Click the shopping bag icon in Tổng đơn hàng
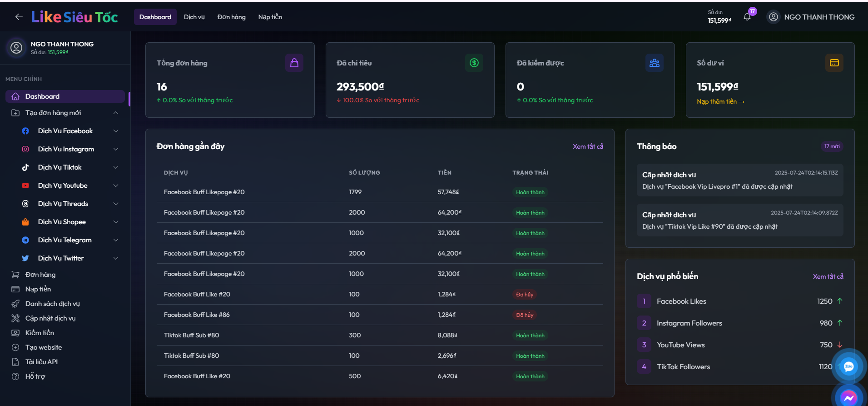 coord(294,63)
